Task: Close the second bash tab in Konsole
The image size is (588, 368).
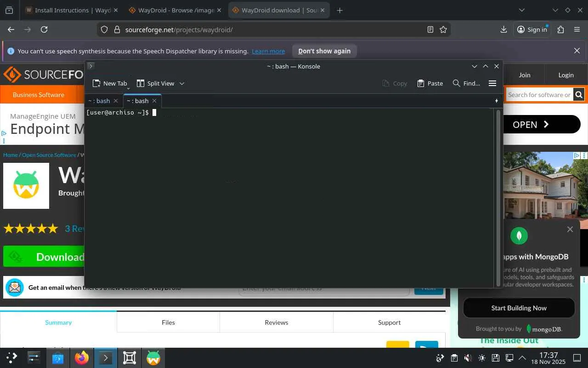Action: point(154,101)
